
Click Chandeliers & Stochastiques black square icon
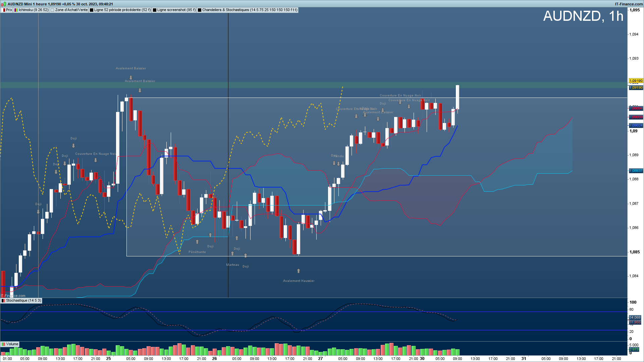coord(200,10)
